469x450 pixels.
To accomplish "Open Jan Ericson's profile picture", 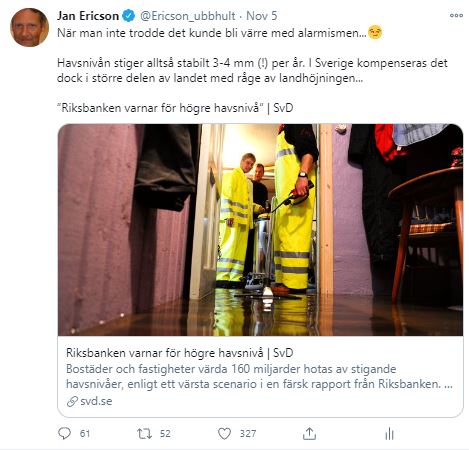I will (29, 27).
